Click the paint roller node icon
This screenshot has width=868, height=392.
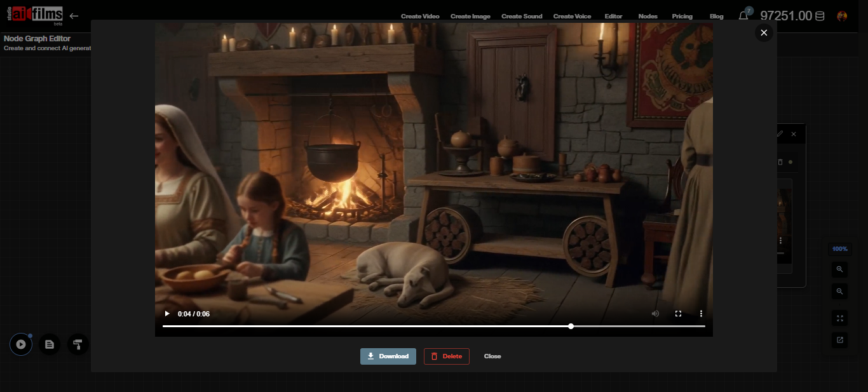pos(77,344)
